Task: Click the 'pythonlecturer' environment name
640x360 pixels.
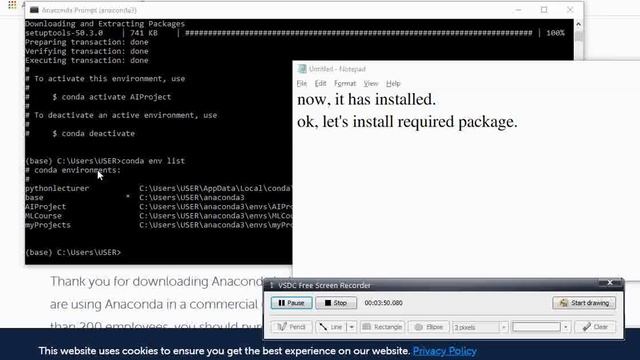Action: point(57,188)
